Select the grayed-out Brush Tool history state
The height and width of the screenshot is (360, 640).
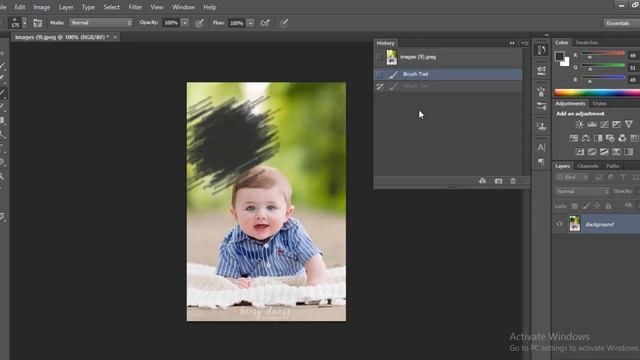click(448, 86)
